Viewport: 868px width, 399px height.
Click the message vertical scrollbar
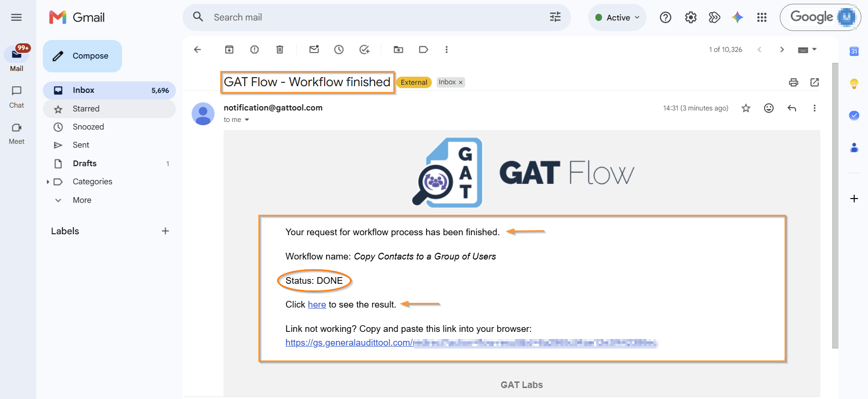click(835, 206)
